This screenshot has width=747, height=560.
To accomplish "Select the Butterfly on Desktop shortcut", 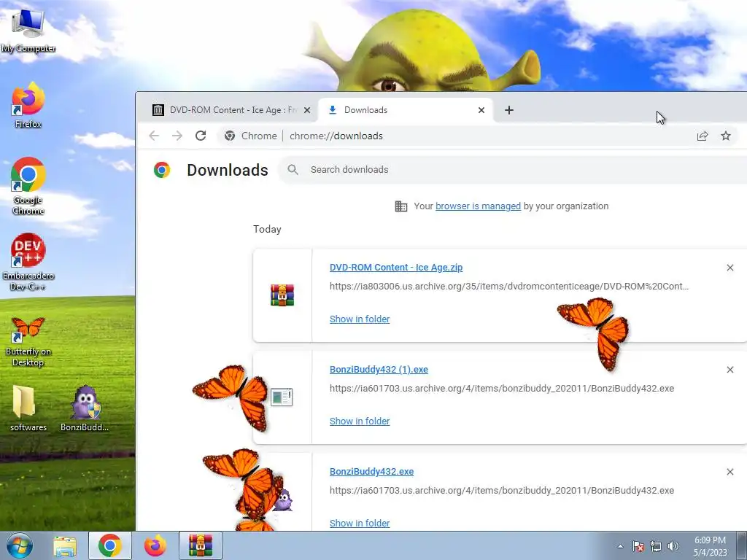I will 28,341.
